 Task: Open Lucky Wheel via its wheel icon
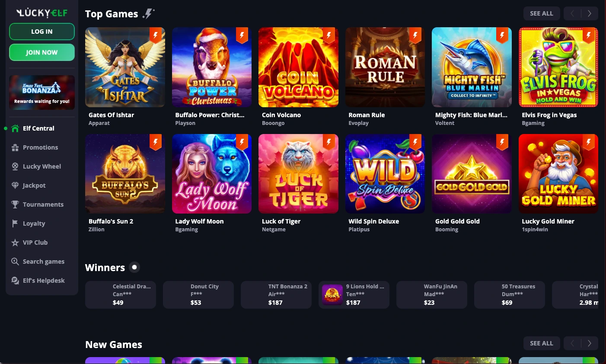pyautogui.click(x=15, y=166)
